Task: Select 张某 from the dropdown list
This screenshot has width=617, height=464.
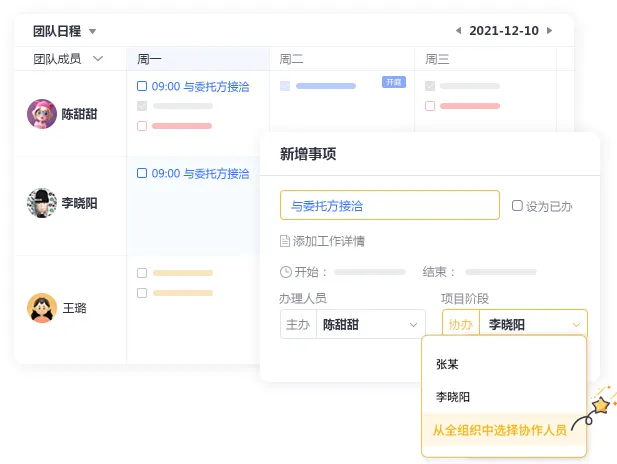Action: [447, 364]
